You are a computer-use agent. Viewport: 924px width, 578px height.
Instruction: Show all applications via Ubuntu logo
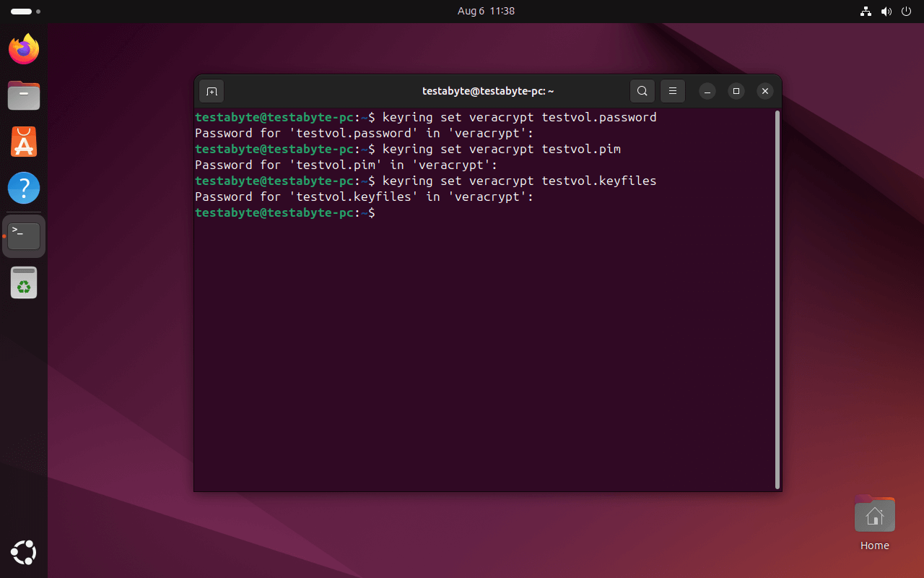(23, 553)
